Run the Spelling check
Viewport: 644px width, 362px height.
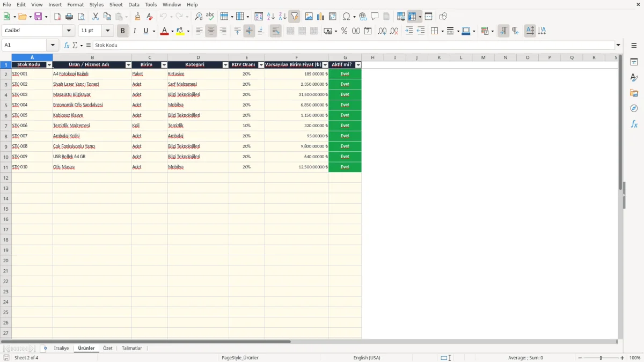pos(210,17)
